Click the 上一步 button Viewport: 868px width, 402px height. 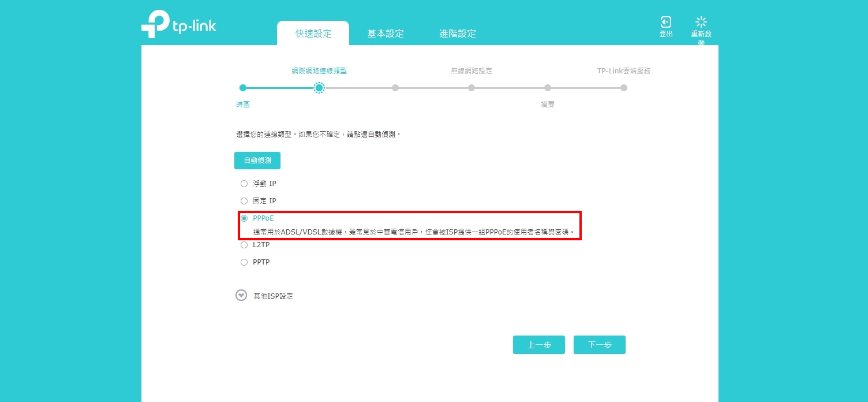(538, 345)
